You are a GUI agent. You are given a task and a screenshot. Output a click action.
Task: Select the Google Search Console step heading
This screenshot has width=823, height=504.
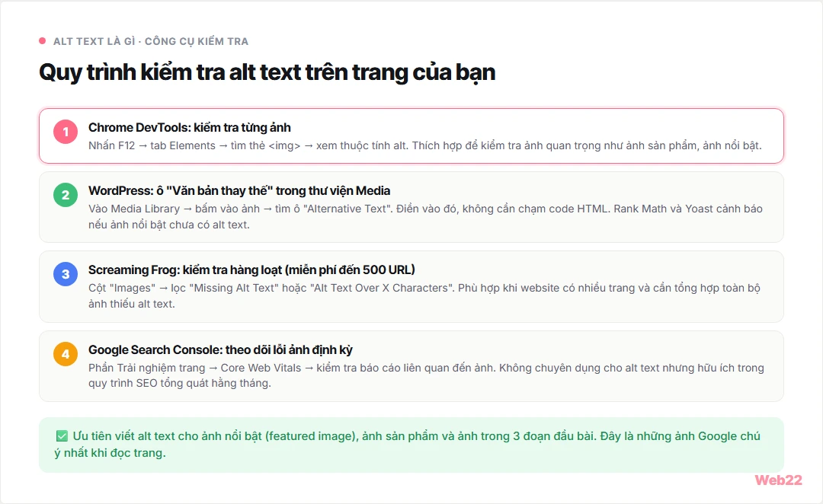click(220, 349)
